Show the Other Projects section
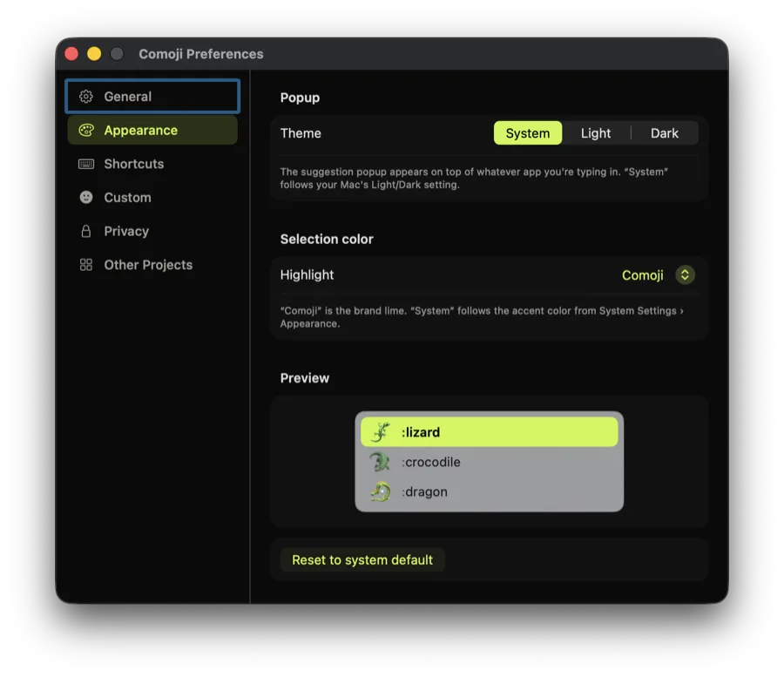This screenshot has height=677, width=784. point(152,265)
